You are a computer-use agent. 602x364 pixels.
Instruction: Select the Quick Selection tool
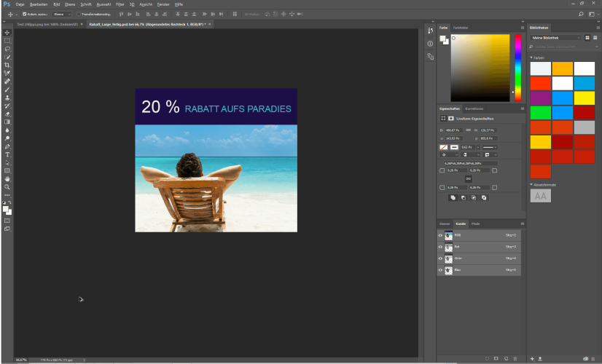tap(7, 57)
